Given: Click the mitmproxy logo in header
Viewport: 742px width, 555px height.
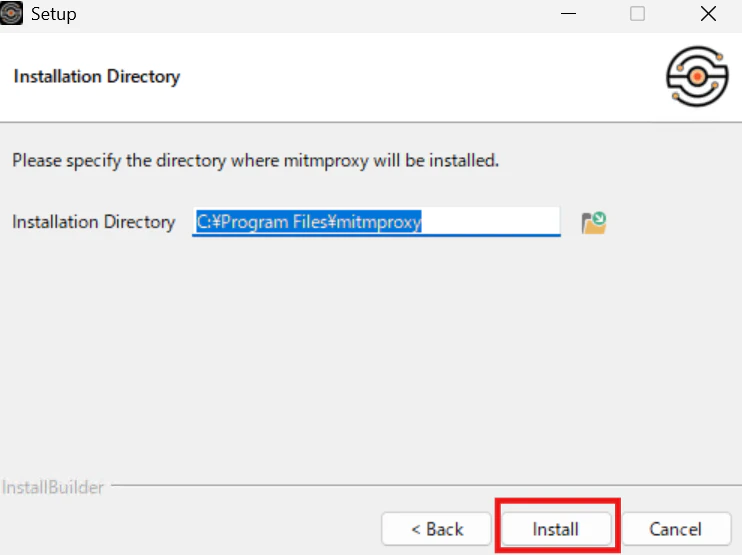Looking at the screenshot, I should click(697, 76).
